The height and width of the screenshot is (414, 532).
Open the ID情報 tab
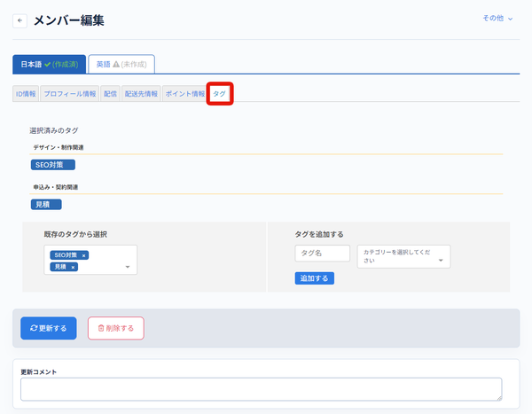26,94
